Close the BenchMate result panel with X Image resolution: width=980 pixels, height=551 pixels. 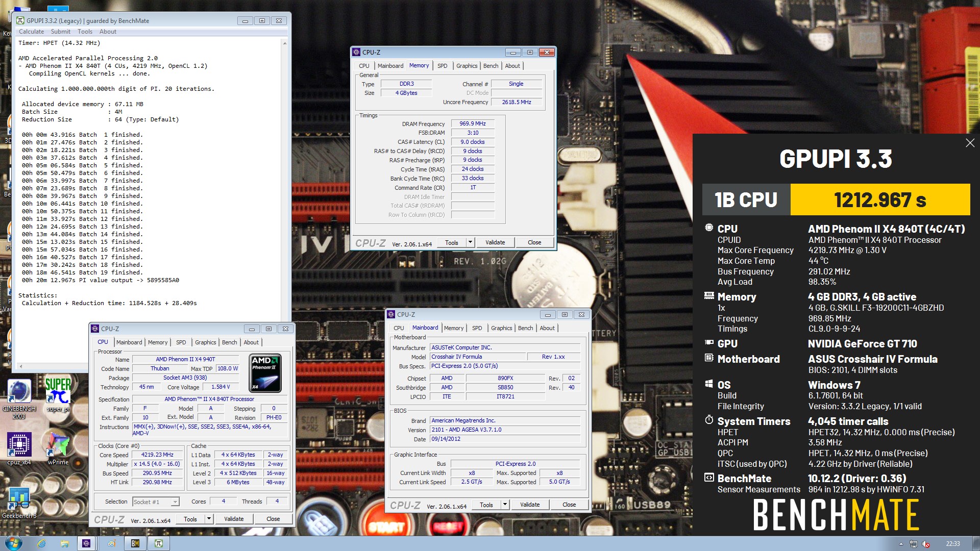click(x=970, y=143)
